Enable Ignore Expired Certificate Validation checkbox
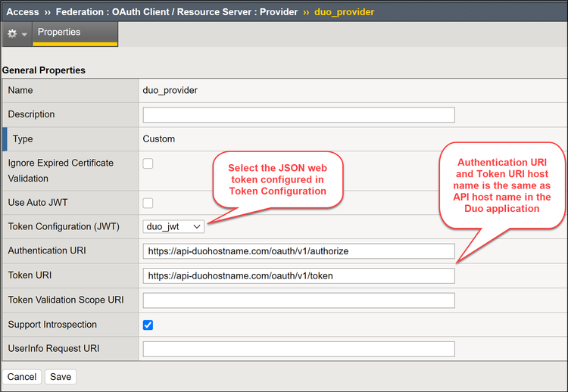Screen dimensions: 568x392 (148, 163)
